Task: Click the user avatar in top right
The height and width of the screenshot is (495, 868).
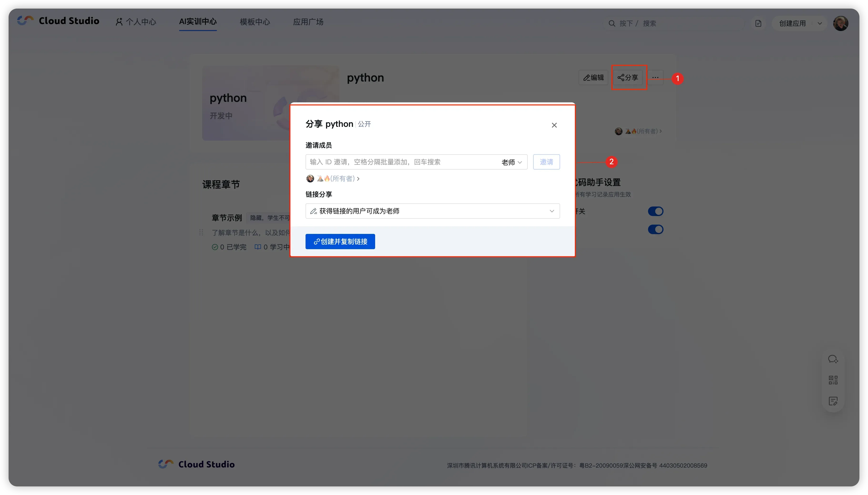Action: 841,23
